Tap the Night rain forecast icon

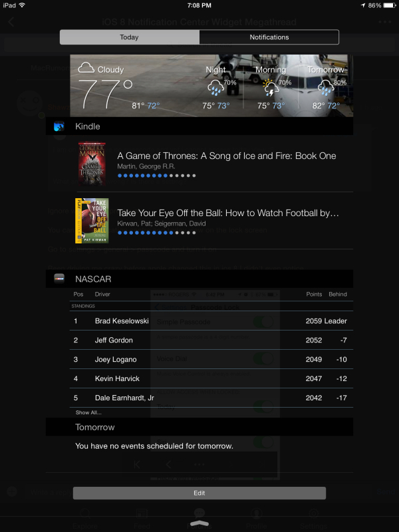pyautogui.click(x=215, y=88)
